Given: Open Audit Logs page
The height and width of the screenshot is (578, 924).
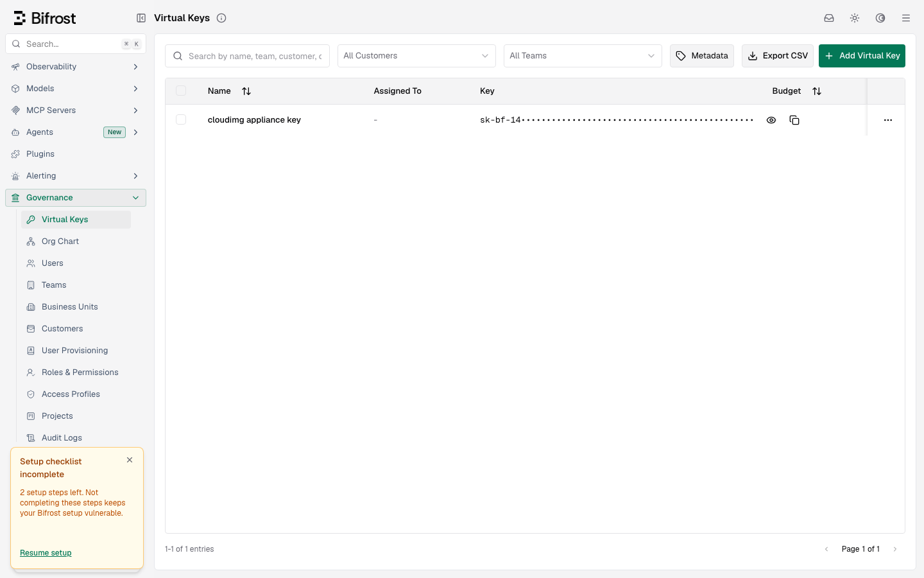Looking at the screenshot, I should tap(76, 438).
